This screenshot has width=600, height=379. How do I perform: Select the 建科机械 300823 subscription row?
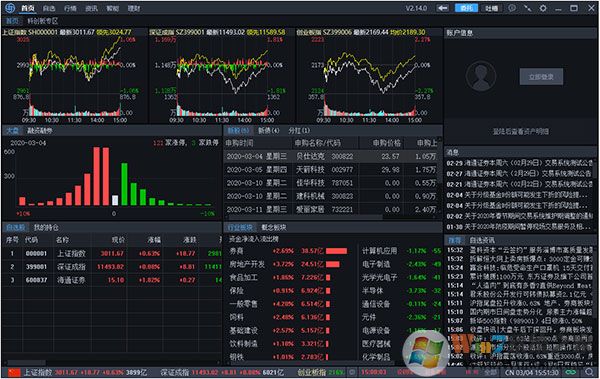[x=330, y=196]
